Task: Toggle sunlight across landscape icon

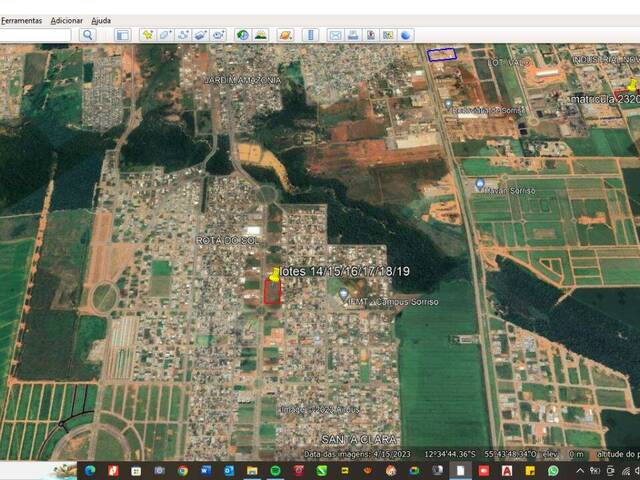Action: 260,35
